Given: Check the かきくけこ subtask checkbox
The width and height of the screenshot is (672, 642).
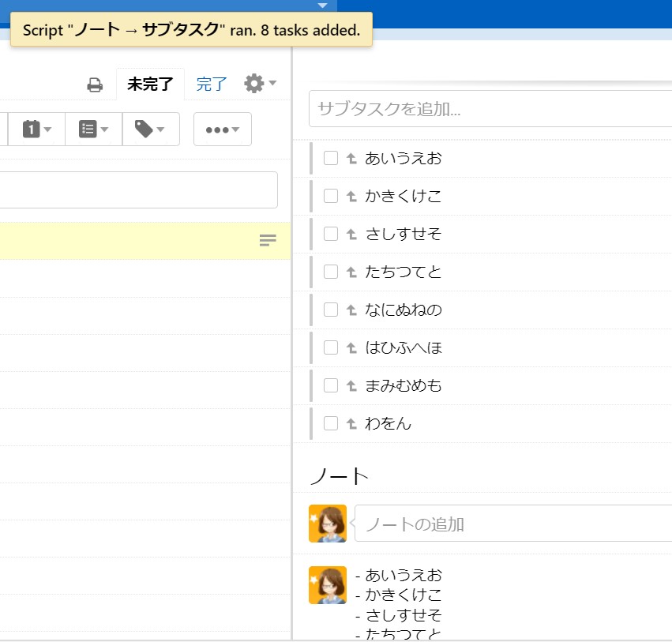Looking at the screenshot, I should pyautogui.click(x=331, y=196).
